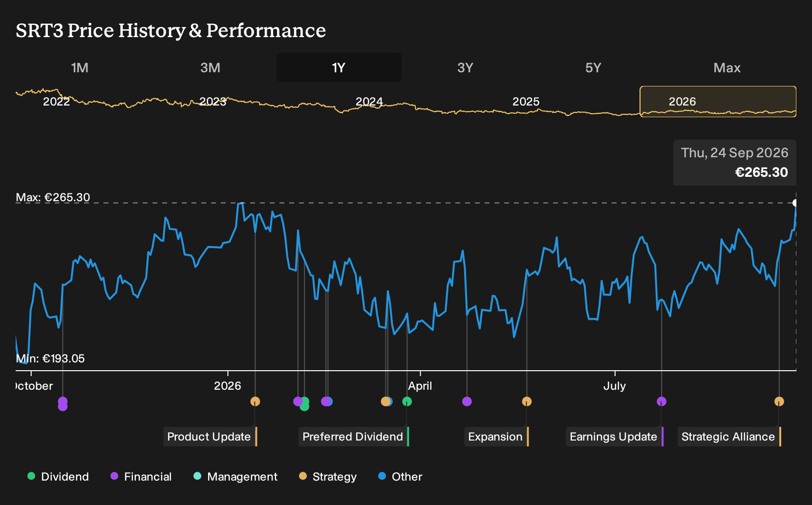Open the 5Y time range

[593, 67]
